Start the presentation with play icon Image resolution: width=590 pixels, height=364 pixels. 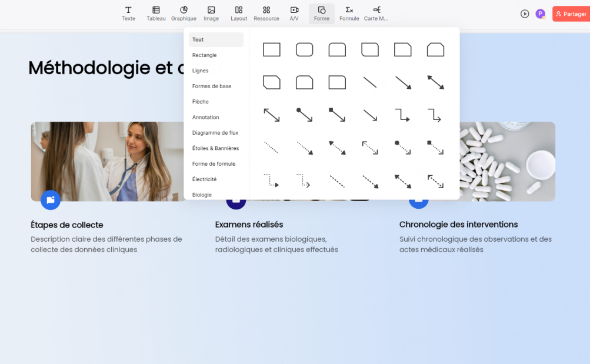click(525, 14)
